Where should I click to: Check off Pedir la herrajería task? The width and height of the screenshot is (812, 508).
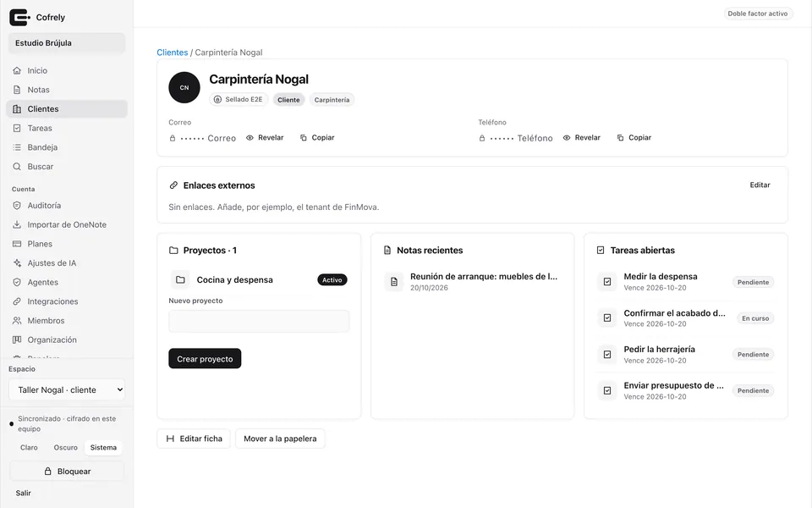[607, 354]
